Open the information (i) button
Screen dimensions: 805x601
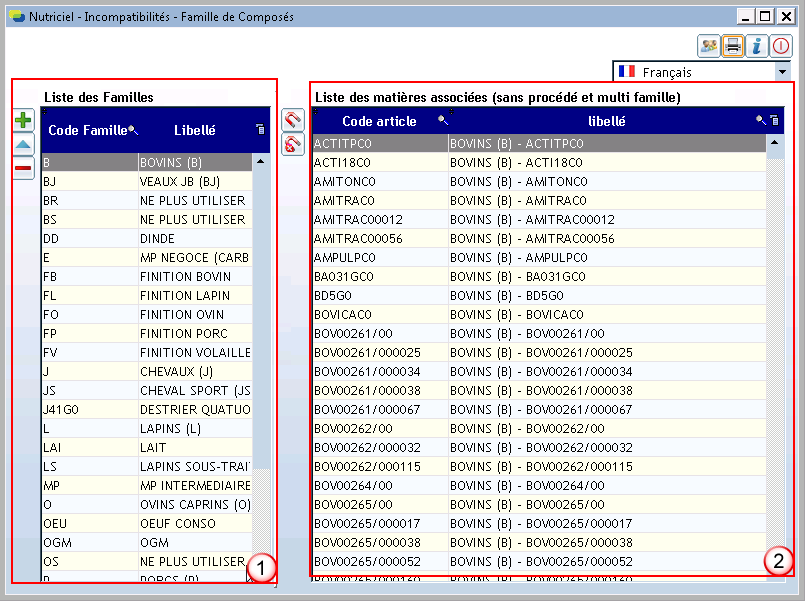[x=757, y=46]
